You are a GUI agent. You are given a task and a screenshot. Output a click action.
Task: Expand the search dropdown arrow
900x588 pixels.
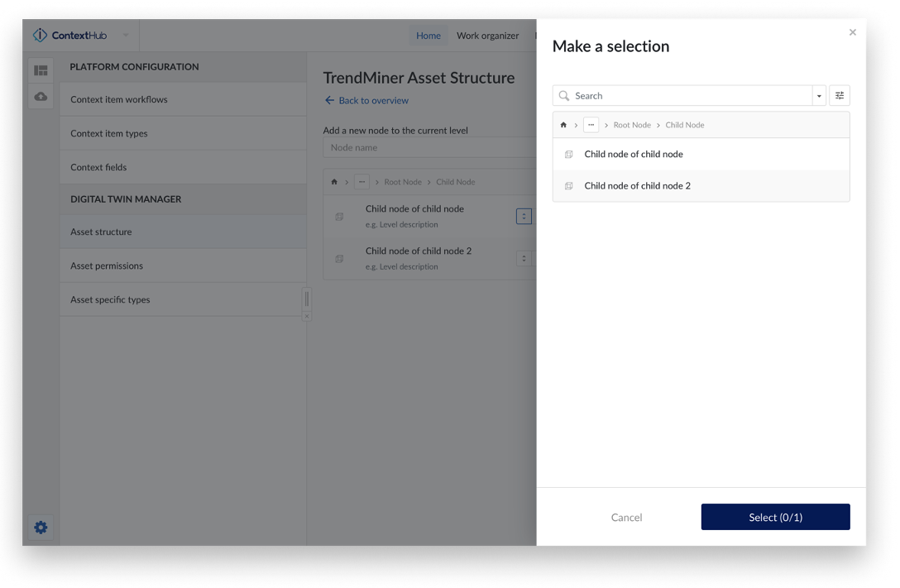click(819, 96)
